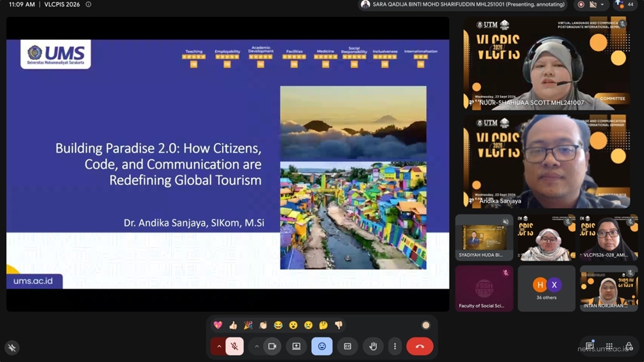
Task: Click the presenter name chip for Sara Qadija
Action: click(463, 4)
